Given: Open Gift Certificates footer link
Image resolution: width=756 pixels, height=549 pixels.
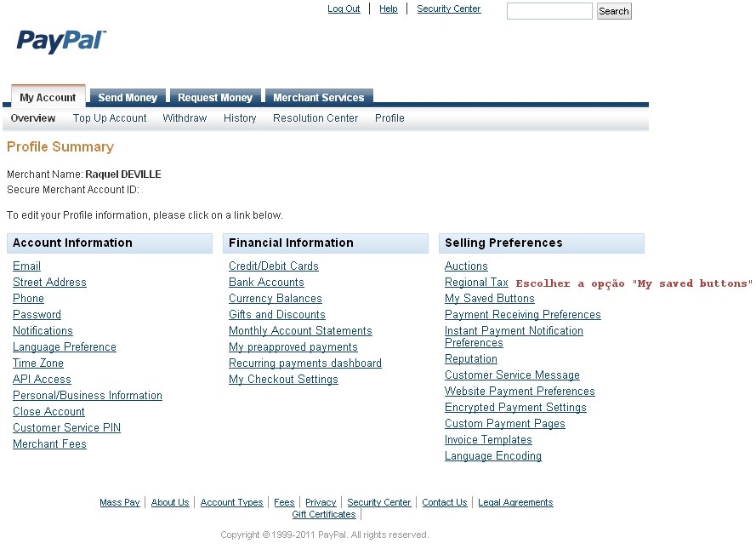Looking at the screenshot, I should pyautogui.click(x=324, y=514).
